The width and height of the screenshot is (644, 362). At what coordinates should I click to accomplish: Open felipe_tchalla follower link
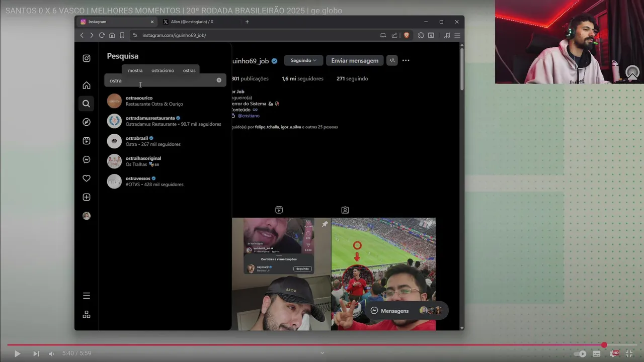[267, 127]
